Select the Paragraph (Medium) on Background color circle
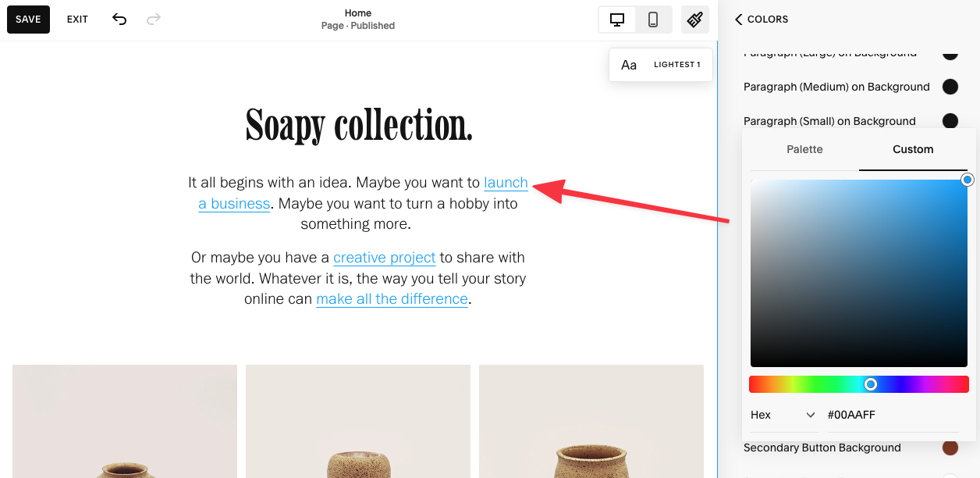The image size is (980, 478). pos(950,87)
